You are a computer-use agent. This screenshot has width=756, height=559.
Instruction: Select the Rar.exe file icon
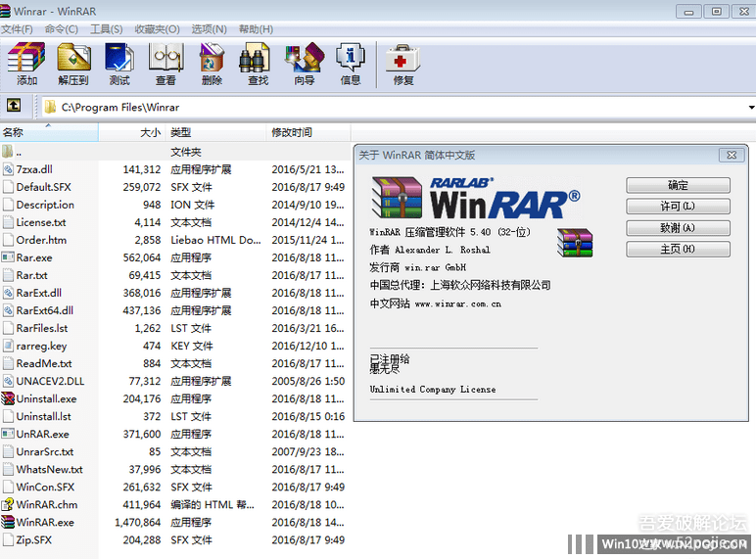[x=8, y=257]
